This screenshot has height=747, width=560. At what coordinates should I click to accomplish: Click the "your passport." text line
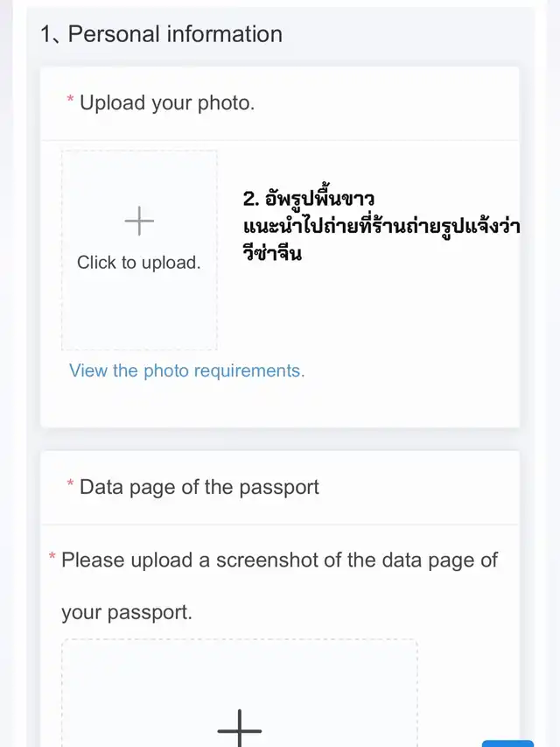[127, 613]
